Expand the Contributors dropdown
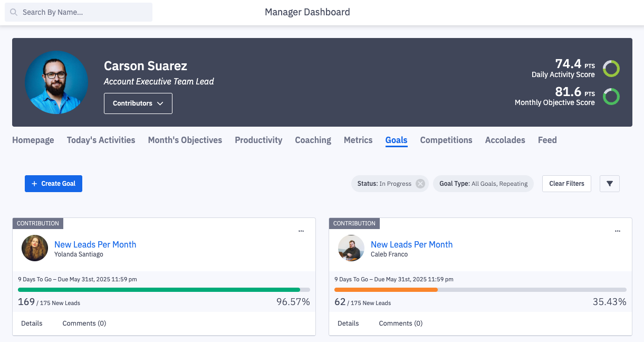 [x=138, y=103]
